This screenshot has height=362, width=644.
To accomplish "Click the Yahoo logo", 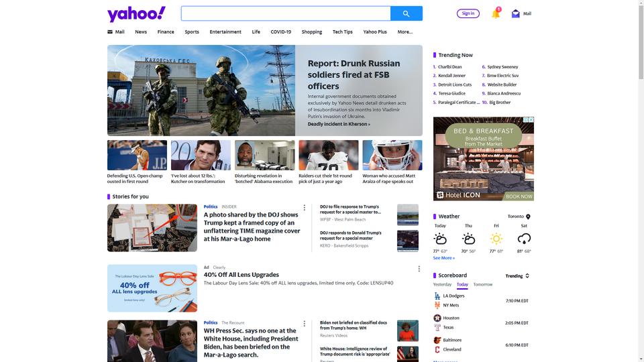I will 136,14.
